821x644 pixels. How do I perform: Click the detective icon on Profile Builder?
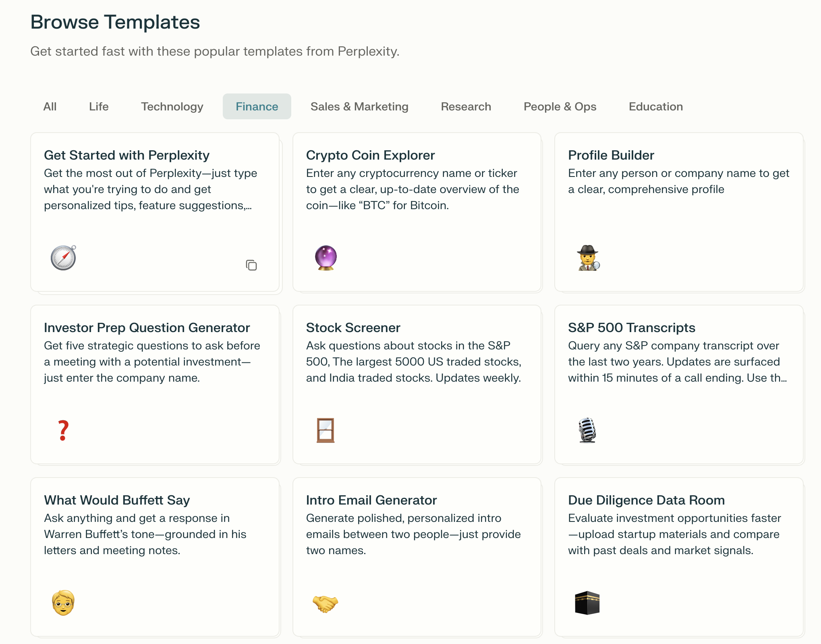(x=588, y=258)
